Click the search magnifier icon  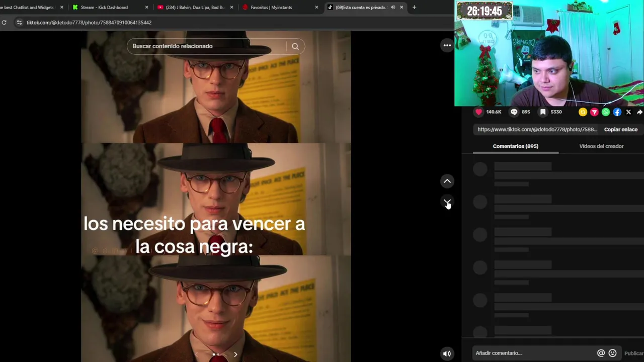(x=295, y=46)
